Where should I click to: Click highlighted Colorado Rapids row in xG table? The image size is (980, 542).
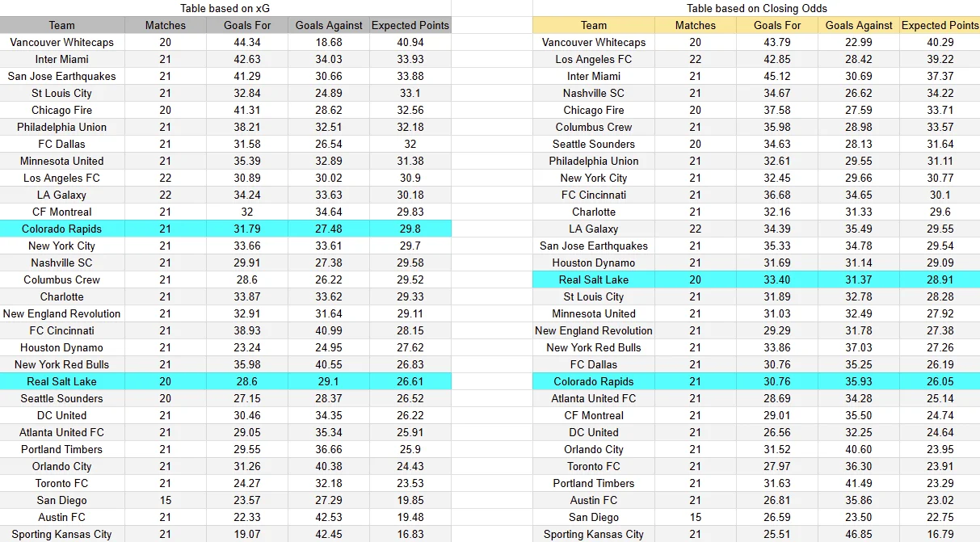(x=225, y=229)
